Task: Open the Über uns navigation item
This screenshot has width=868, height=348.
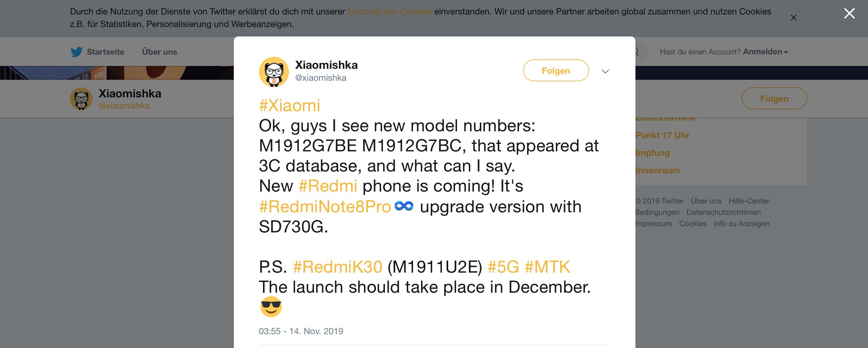Action: pos(159,52)
